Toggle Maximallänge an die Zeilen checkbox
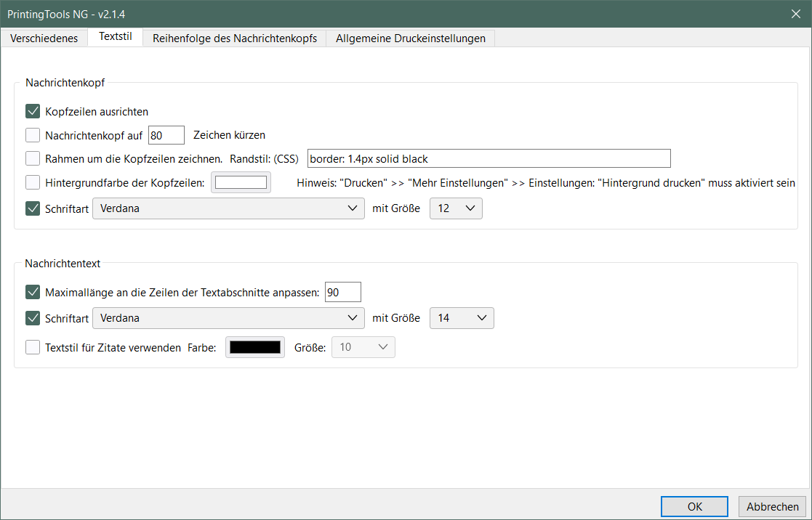This screenshot has height=520, width=812. point(33,292)
